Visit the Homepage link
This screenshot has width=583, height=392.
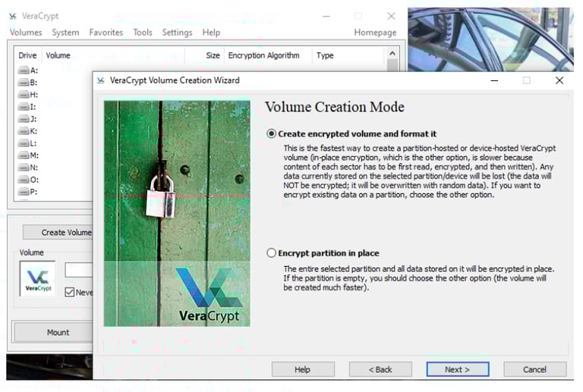pos(375,33)
